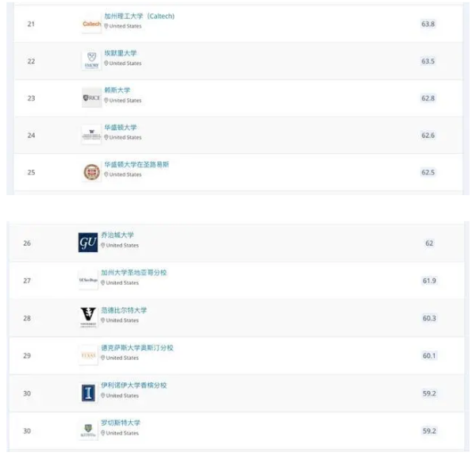Viewport: 476px width, 456px height.
Task: Open the 范德比尔特大学 link
Action: click(124, 310)
